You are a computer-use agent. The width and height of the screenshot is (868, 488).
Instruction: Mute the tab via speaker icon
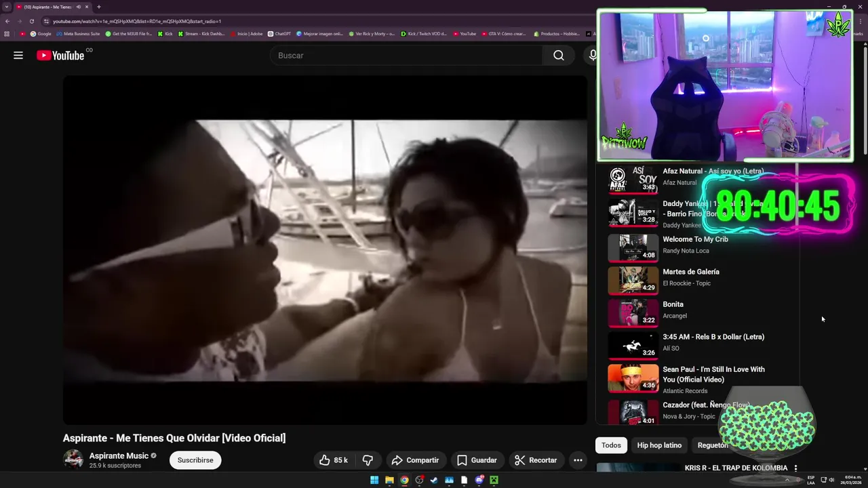[x=79, y=7]
